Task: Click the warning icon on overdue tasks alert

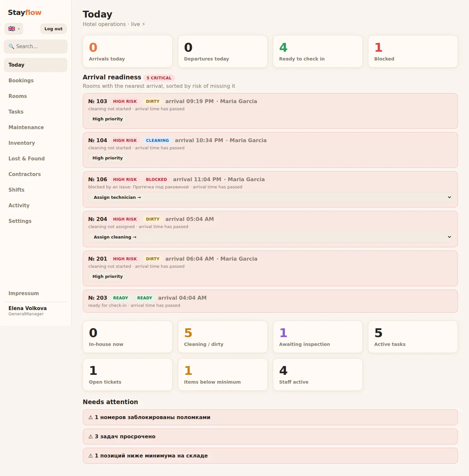Action: point(91,437)
